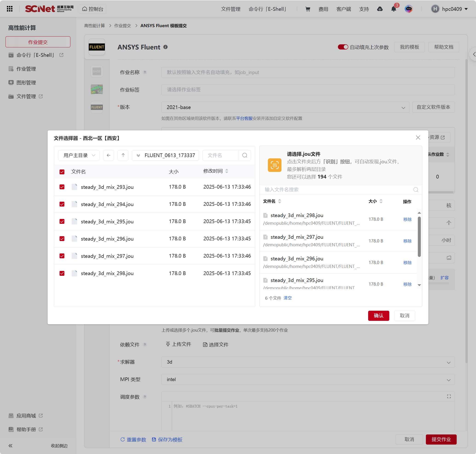Click the file name search magnifier
The width and height of the screenshot is (476, 454).
(x=245, y=155)
